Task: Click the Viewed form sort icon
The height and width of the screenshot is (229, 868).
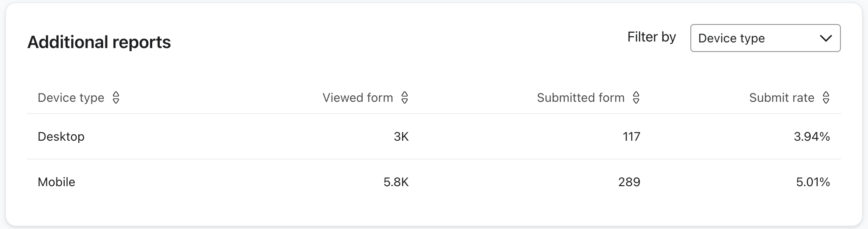Action: click(x=405, y=97)
